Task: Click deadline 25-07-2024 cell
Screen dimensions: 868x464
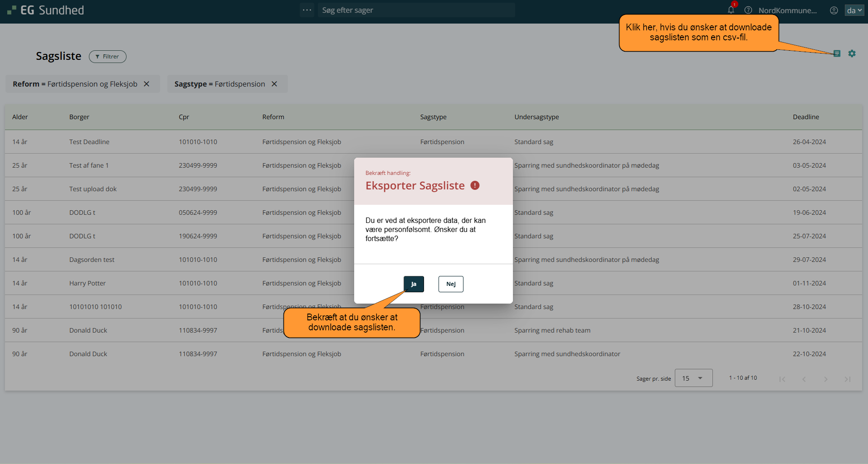Action: (x=809, y=236)
